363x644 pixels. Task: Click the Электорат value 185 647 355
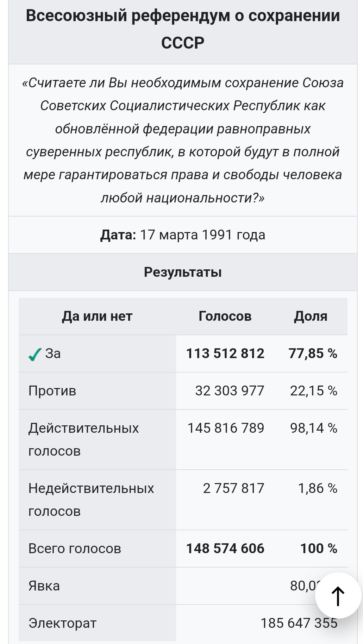point(299,623)
